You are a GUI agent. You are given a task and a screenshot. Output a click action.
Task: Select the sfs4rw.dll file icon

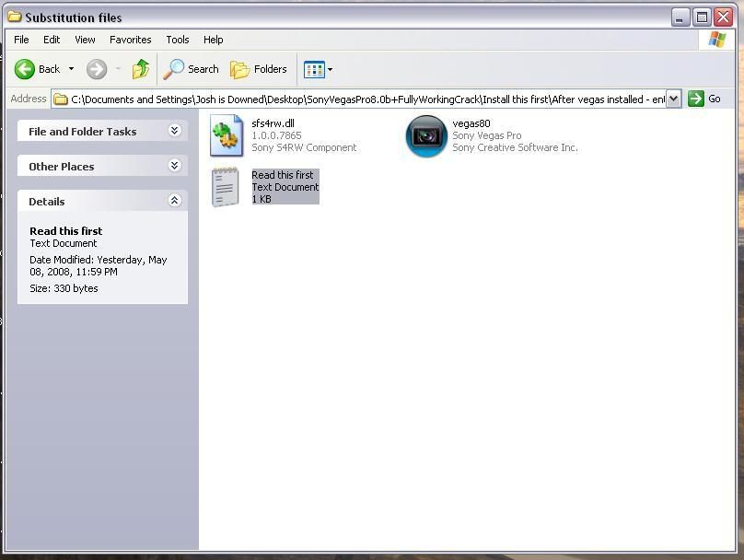[x=227, y=135]
